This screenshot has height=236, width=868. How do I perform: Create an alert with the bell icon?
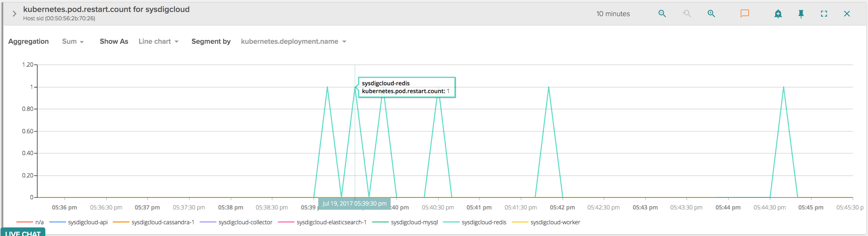[778, 14]
